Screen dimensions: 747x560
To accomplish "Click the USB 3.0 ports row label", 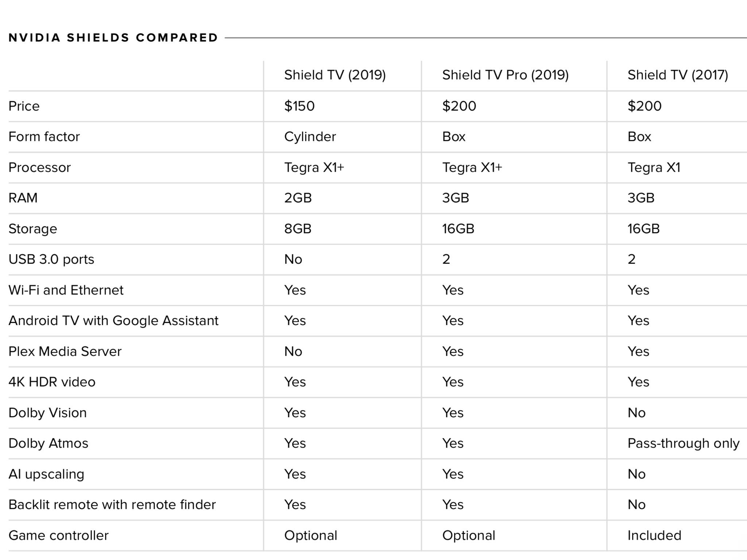I will (51, 259).
